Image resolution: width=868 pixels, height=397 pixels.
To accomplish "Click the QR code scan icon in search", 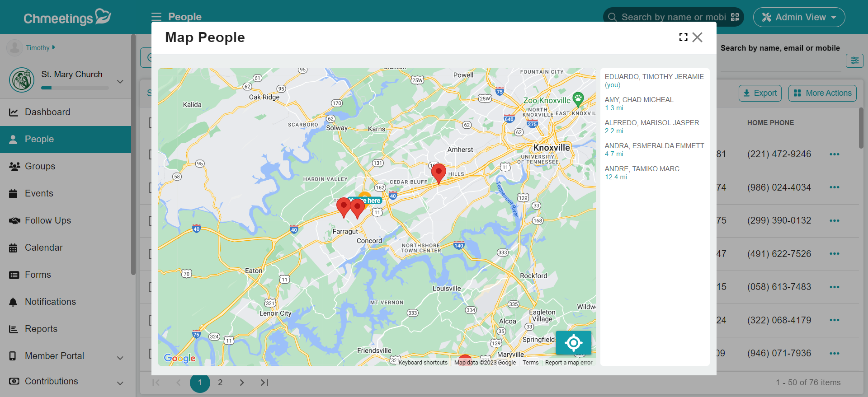I will [x=735, y=17].
